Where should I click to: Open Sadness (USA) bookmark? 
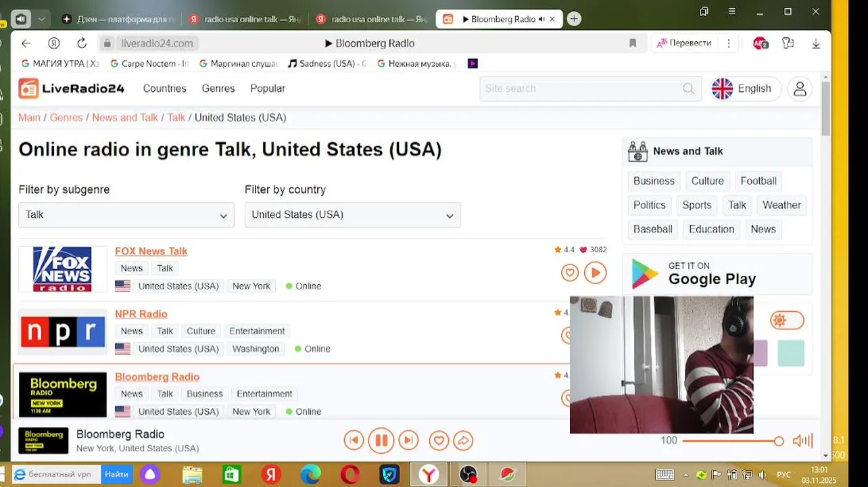[x=327, y=64]
